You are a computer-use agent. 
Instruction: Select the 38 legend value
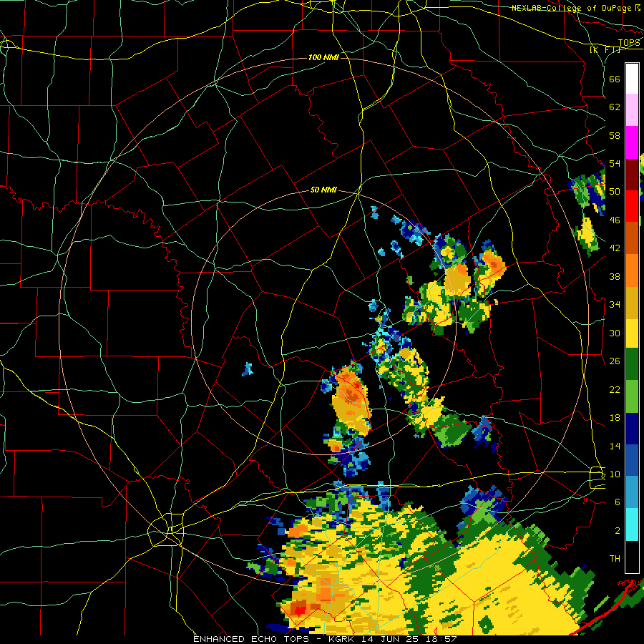pos(615,276)
